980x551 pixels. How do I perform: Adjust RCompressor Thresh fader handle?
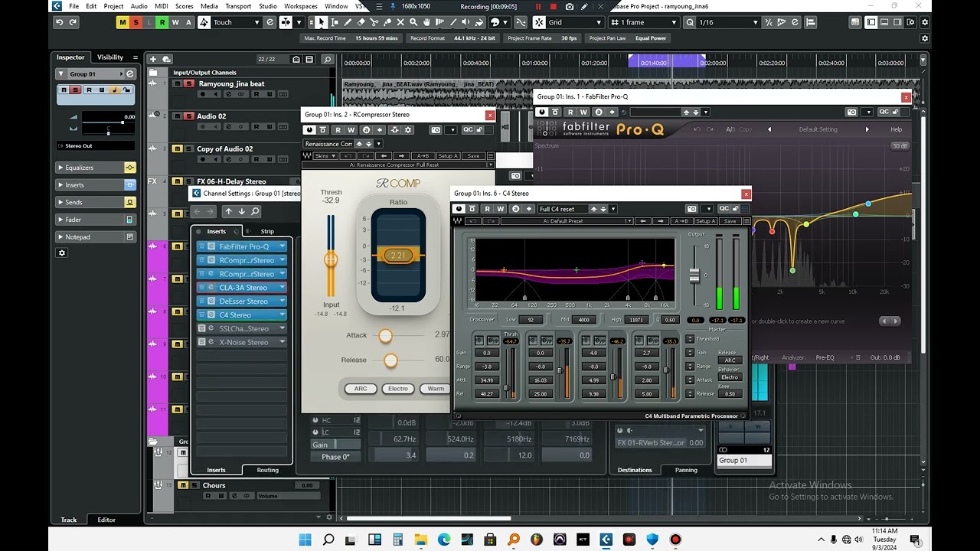pos(331,259)
